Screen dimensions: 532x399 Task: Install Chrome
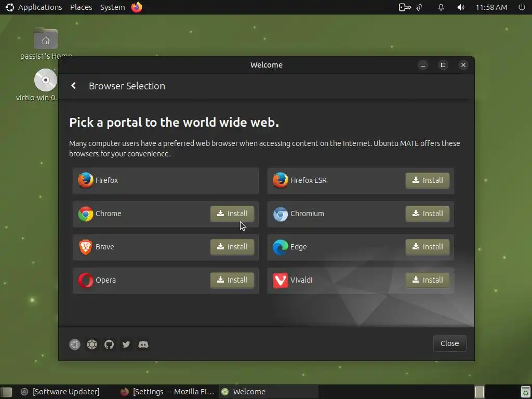(x=232, y=214)
